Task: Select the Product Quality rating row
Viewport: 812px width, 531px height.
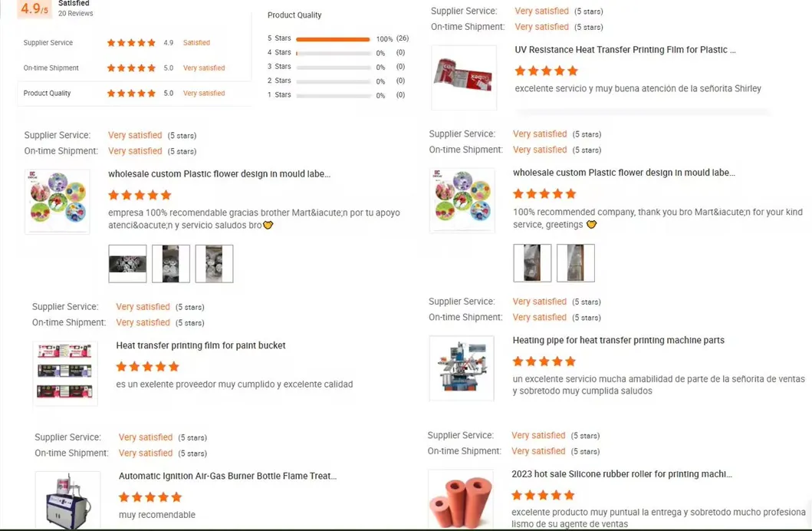Action: pos(134,94)
